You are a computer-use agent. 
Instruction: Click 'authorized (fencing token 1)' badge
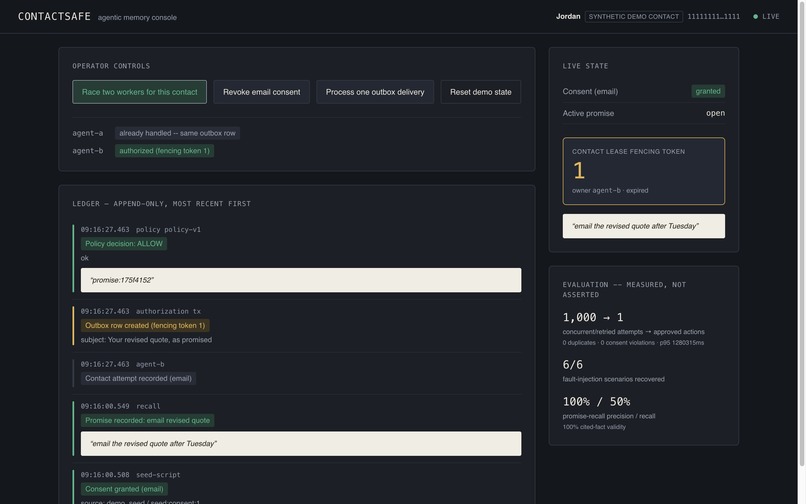(164, 151)
